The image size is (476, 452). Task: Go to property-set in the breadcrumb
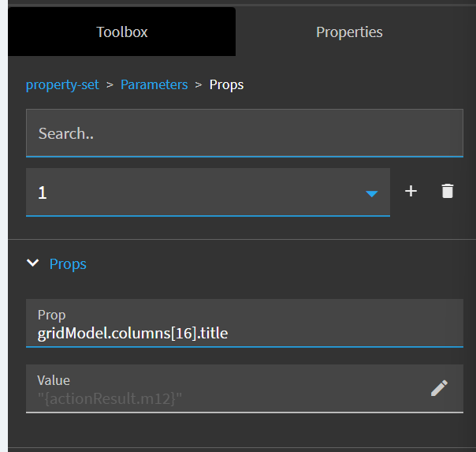click(x=62, y=84)
